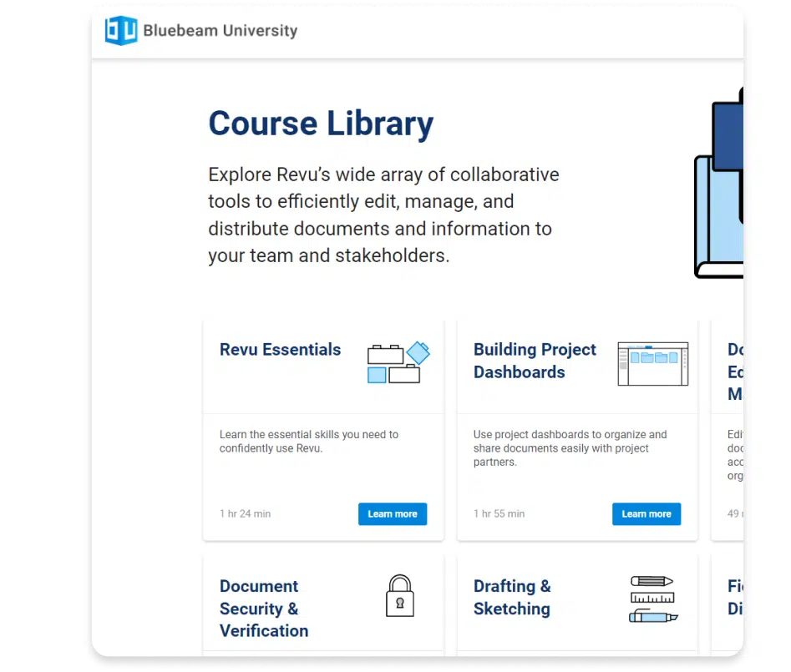Click the 1 hr 24 min duration label
The height and width of the screenshot is (672, 791).
point(245,514)
